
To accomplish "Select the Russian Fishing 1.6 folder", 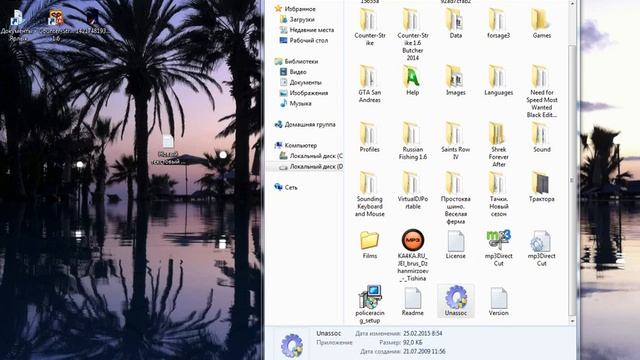I will click(x=413, y=141).
